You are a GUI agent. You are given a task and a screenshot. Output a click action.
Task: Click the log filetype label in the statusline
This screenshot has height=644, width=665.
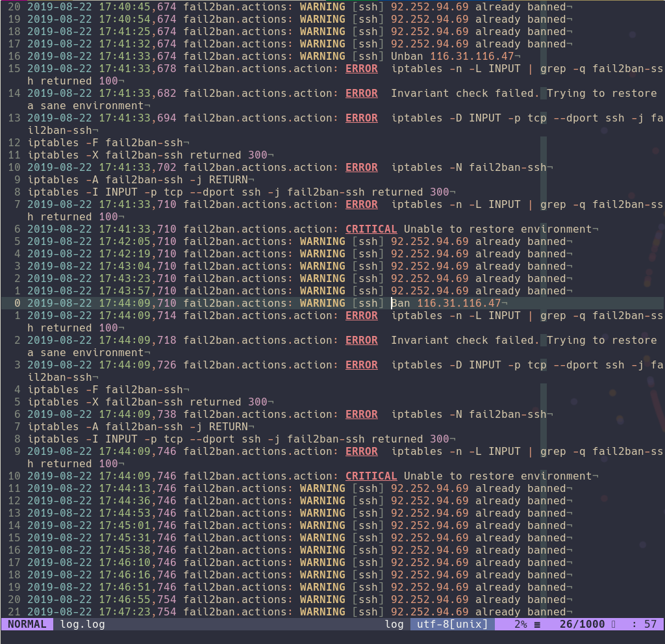tap(394, 624)
